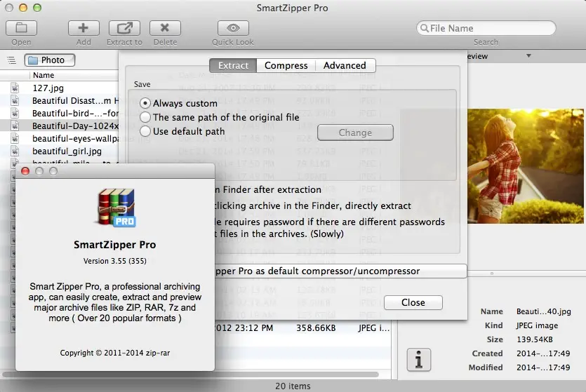Open the Photo folder path dropdown

pos(50,60)
